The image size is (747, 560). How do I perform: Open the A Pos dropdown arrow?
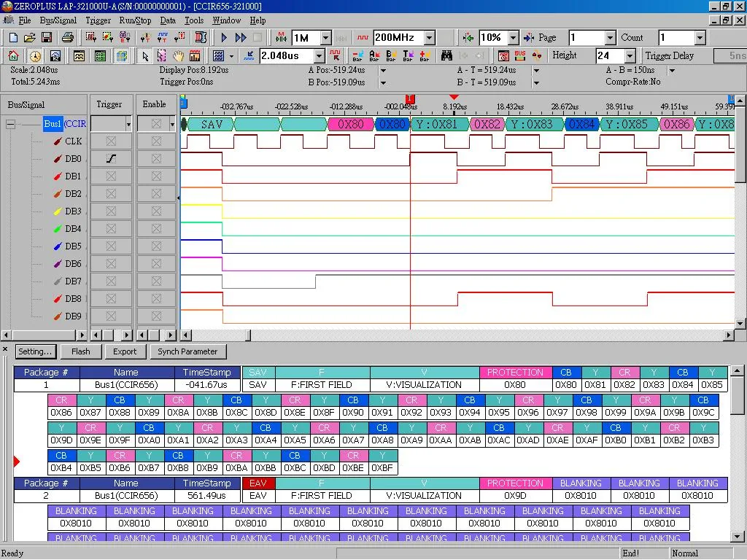tap(382, 71)
